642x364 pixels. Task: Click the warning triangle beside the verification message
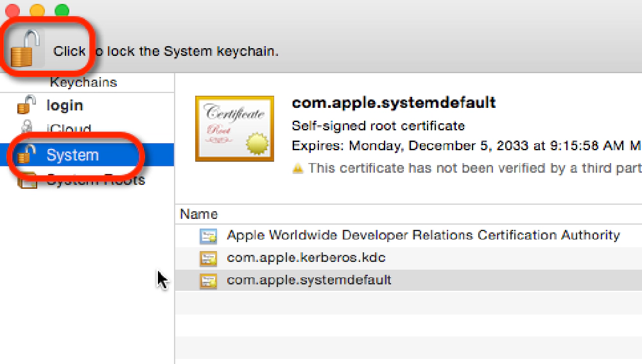(x=298, y=168)
